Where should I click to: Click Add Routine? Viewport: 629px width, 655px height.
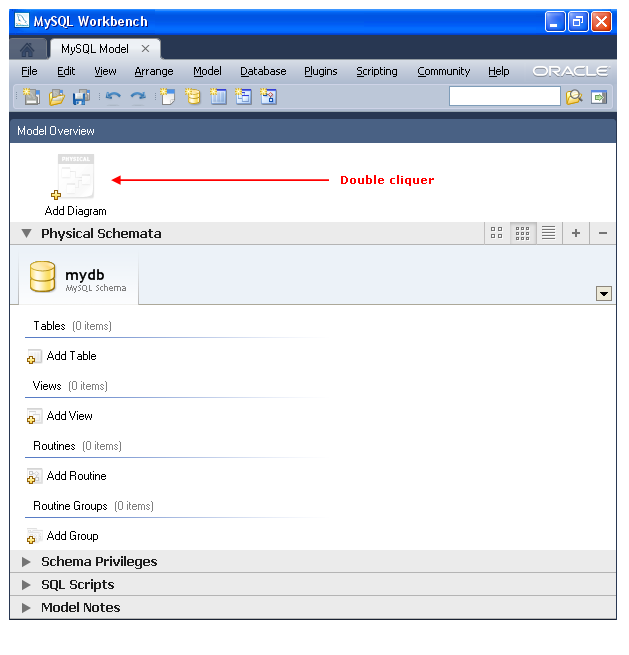point(75,476)
